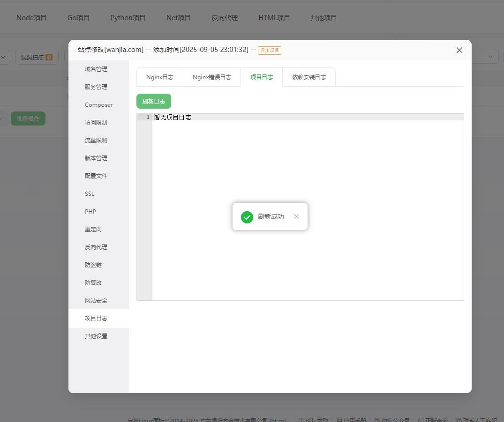The height and width of the screenshot is (422, 504).
Task: Click the 漏洞扫描 button in background
Action: [x=37, y=57]
